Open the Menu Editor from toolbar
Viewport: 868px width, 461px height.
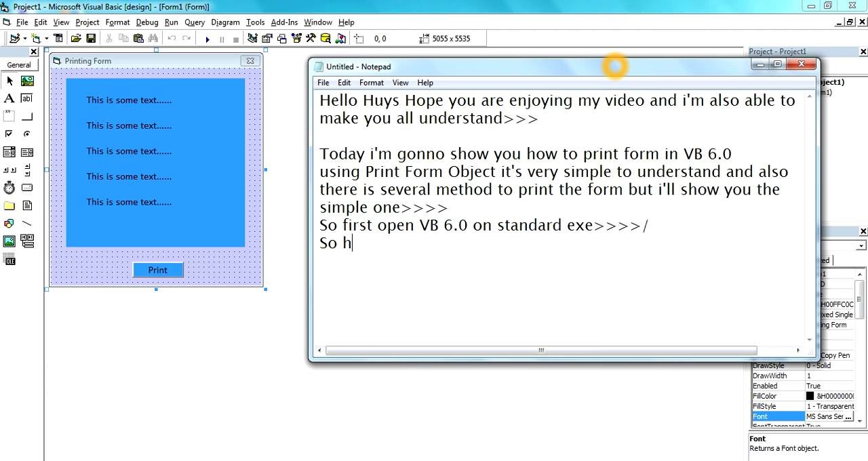click(58, 39)
